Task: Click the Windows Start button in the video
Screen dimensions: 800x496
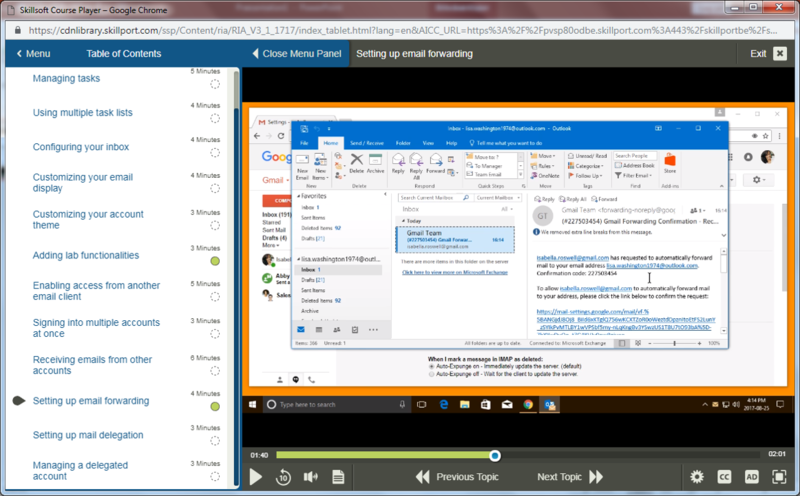Action: point(252,404)
